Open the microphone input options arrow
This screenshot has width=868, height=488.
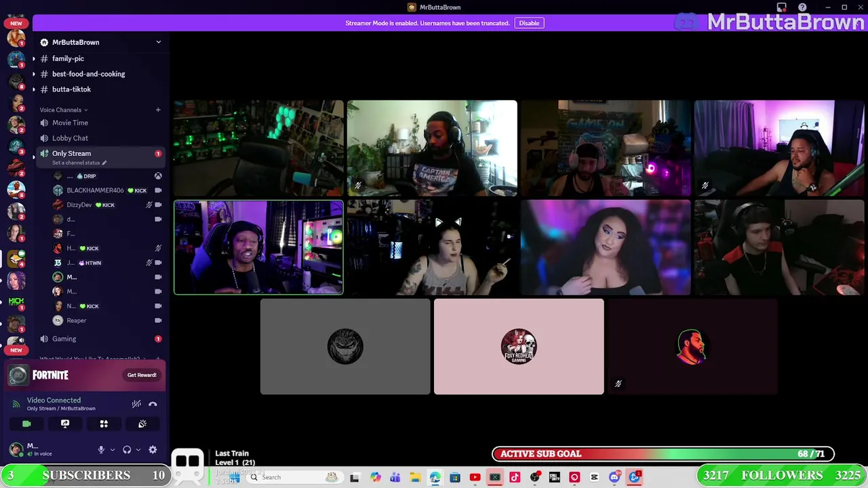(x=113, y=449)
